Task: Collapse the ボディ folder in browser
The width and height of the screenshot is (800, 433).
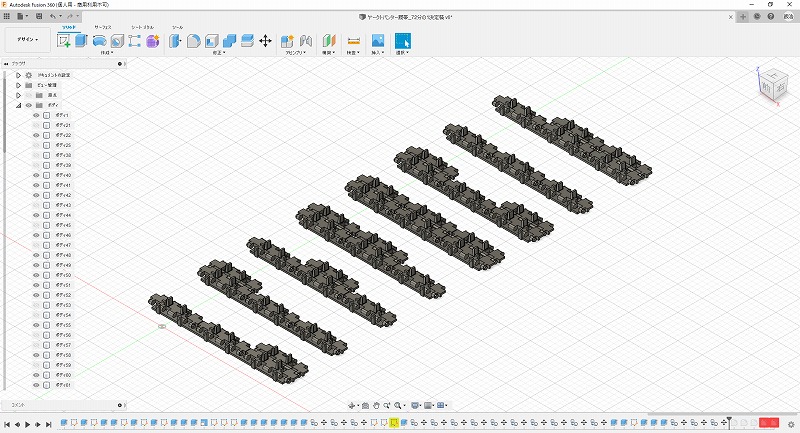Action: [18, 105]
